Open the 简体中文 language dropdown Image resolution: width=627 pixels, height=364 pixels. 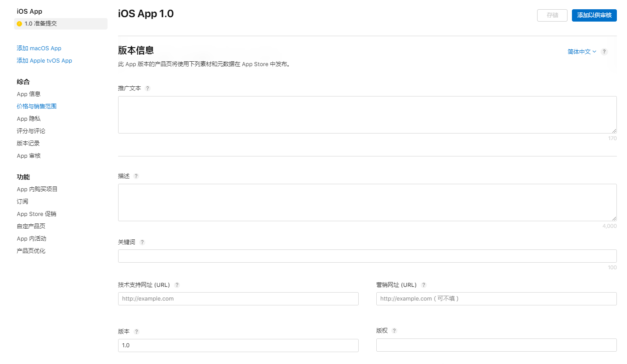[582, 52]
